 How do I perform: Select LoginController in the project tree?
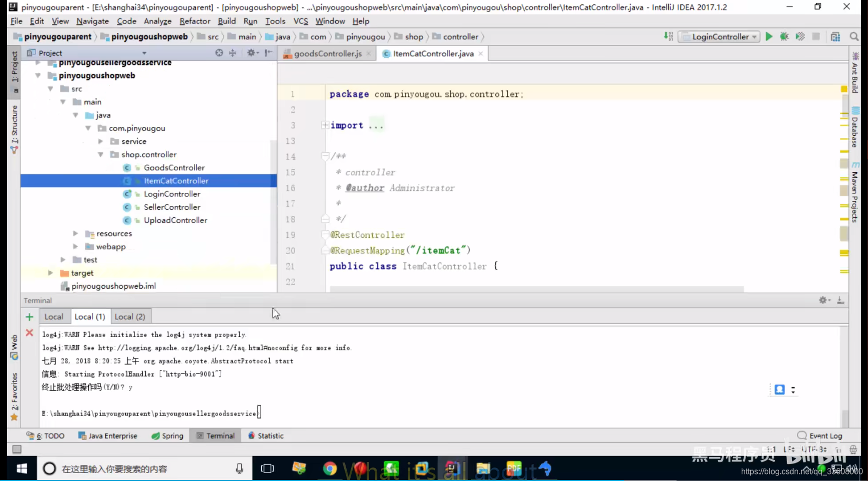click(172, 194)
